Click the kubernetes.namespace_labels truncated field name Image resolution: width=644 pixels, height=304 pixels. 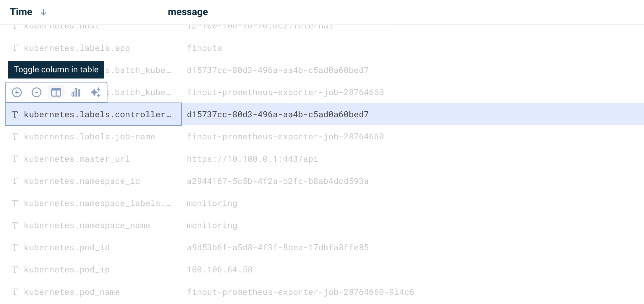click(98, 203)
